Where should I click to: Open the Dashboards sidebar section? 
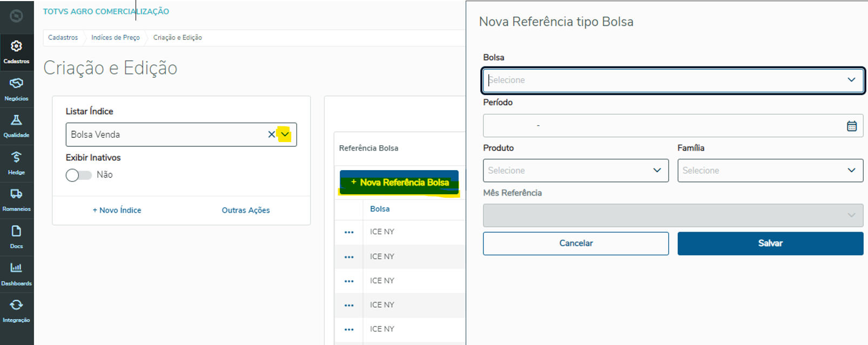click(17, 274)
